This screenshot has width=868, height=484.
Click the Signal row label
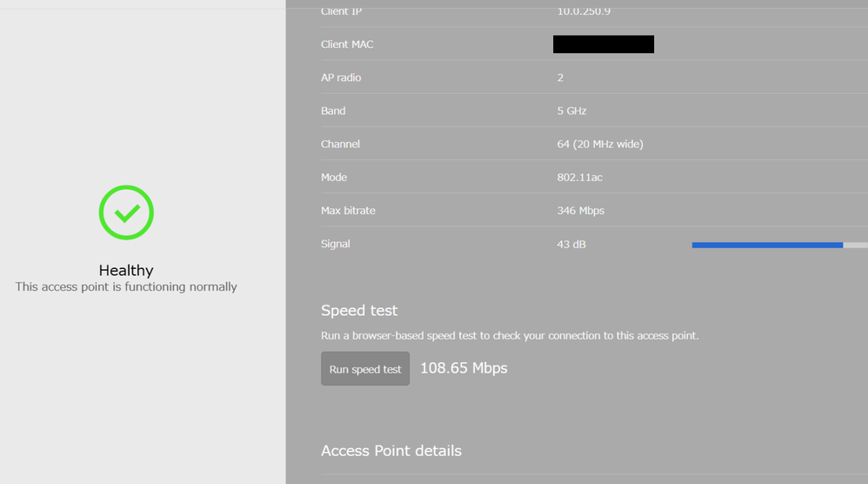click(335, 244)
